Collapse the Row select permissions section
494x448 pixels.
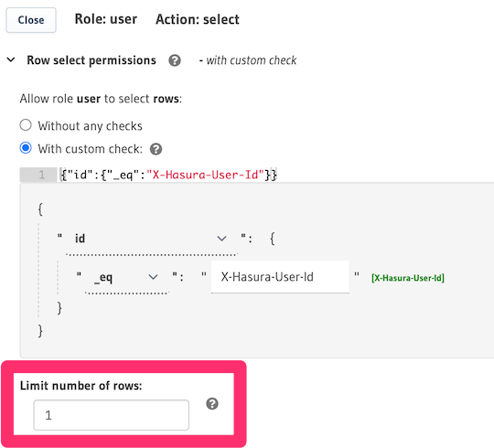tap(11, 59)
